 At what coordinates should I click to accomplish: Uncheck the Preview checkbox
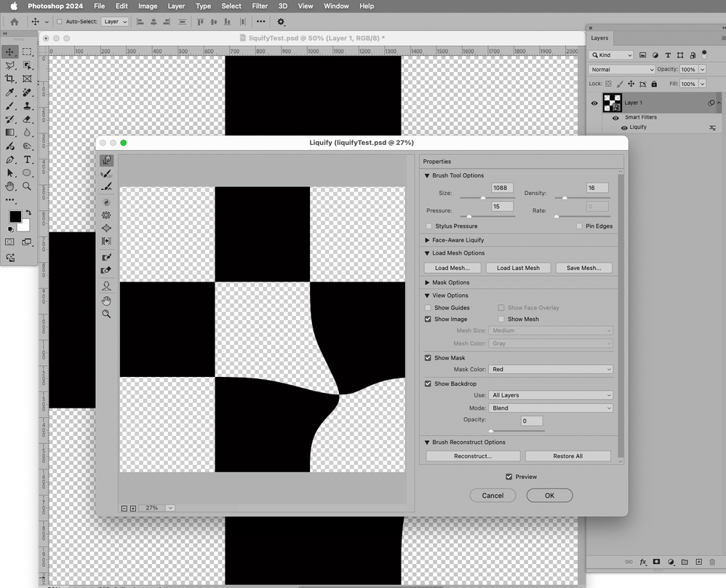(509, 477)
